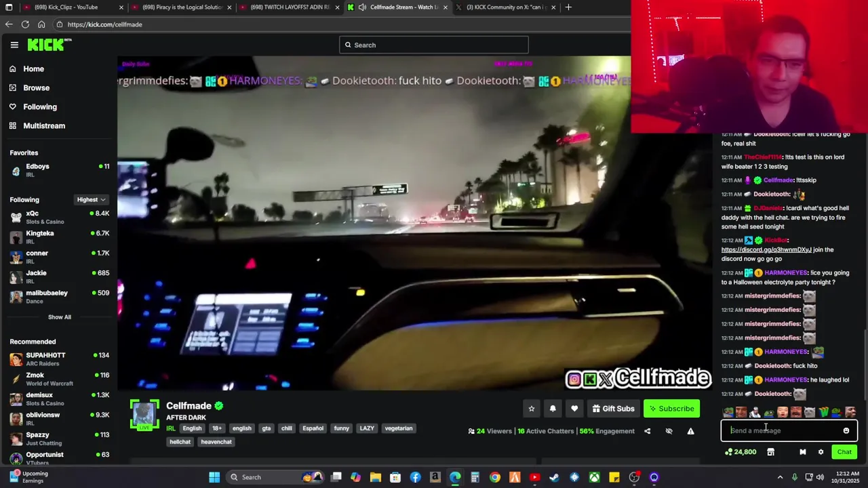Image resolution: width=868 pixels, height=488 pixels.
Task: Switch to Piracy is the Logical Solution tab
Action: 182,7
